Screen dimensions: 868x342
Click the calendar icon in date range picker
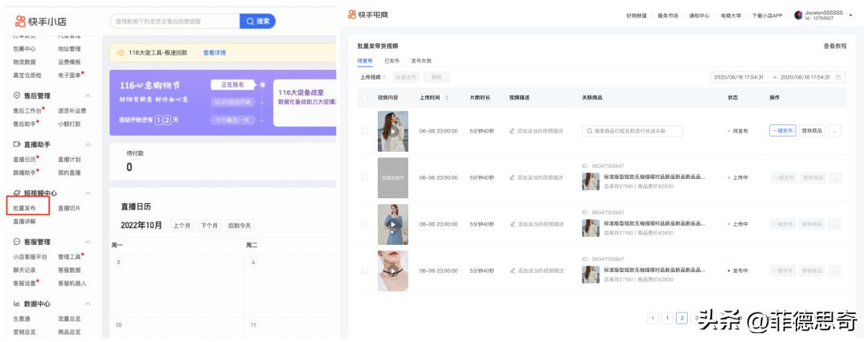click(x=839, y=77)
